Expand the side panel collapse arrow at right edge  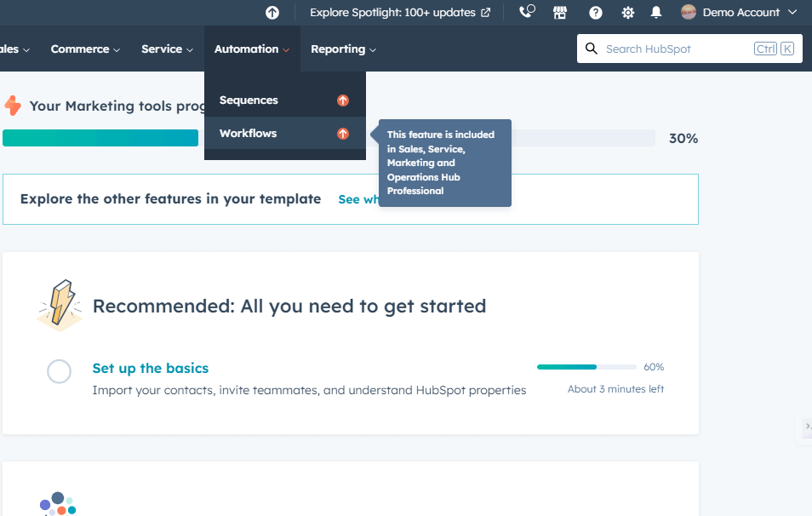pos(807,427)
